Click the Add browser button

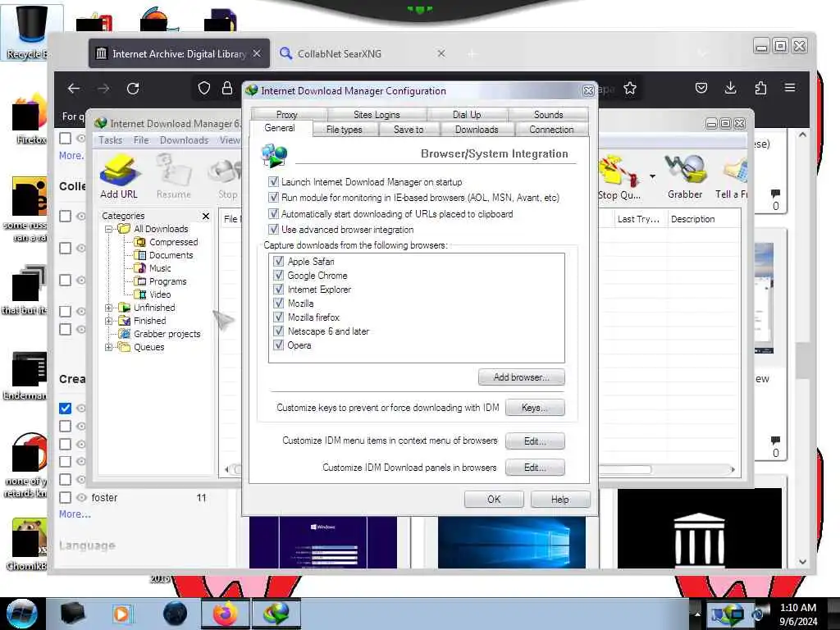pyautogui.click(x=521, y=377)
